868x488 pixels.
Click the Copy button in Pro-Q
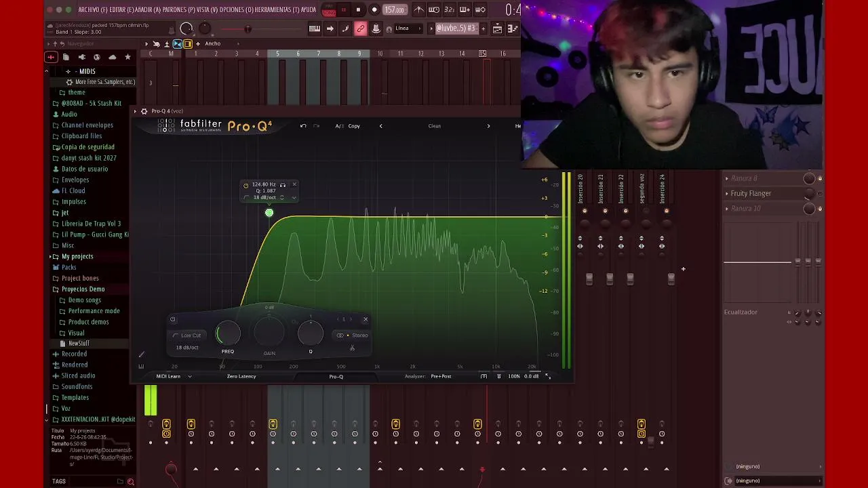coord(354,126)
